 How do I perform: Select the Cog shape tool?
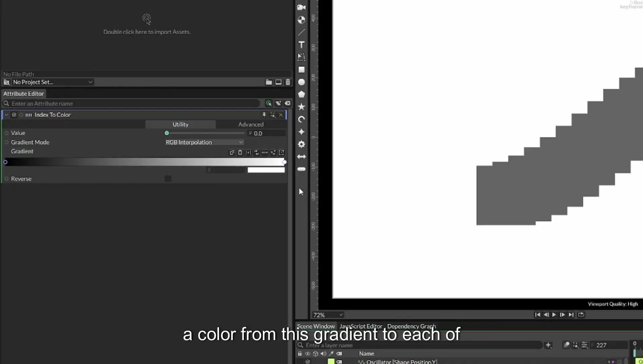(301, 144)
